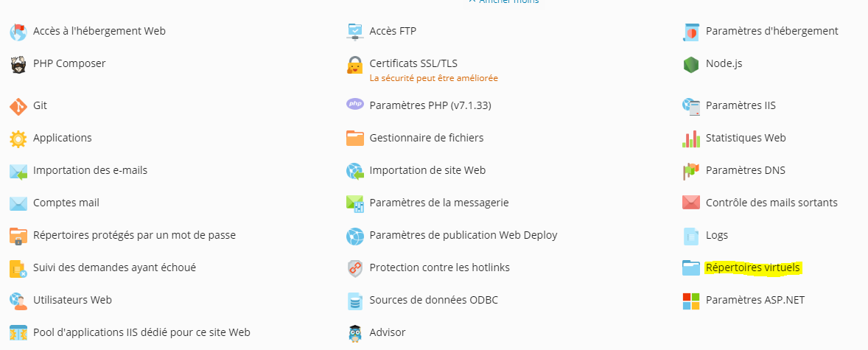Select the Applications gear icon

point(18,139)
